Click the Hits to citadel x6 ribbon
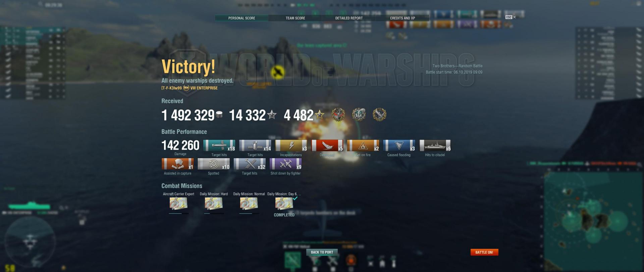Image resolution: width=644 pixels, height=272 pixels. (435, 146)
